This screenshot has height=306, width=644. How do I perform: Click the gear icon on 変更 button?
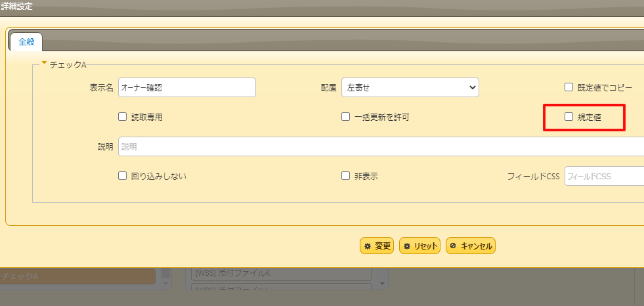click(x=368, y=246)
